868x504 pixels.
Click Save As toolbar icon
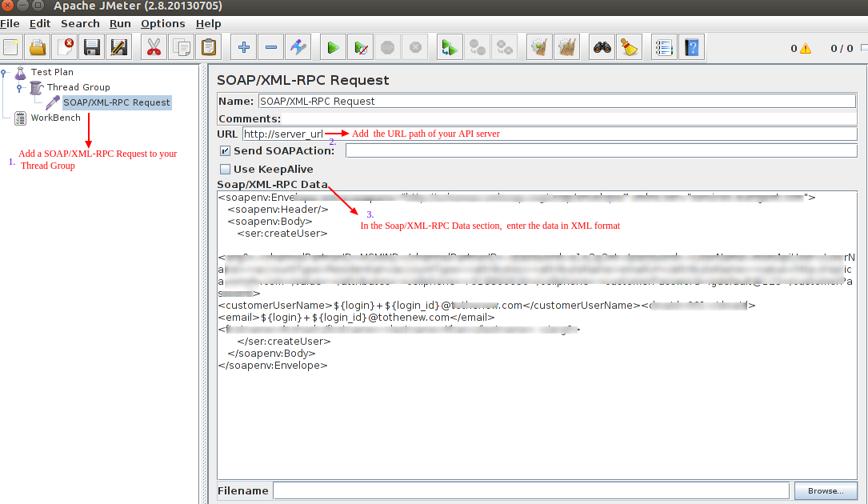[119, 48]
